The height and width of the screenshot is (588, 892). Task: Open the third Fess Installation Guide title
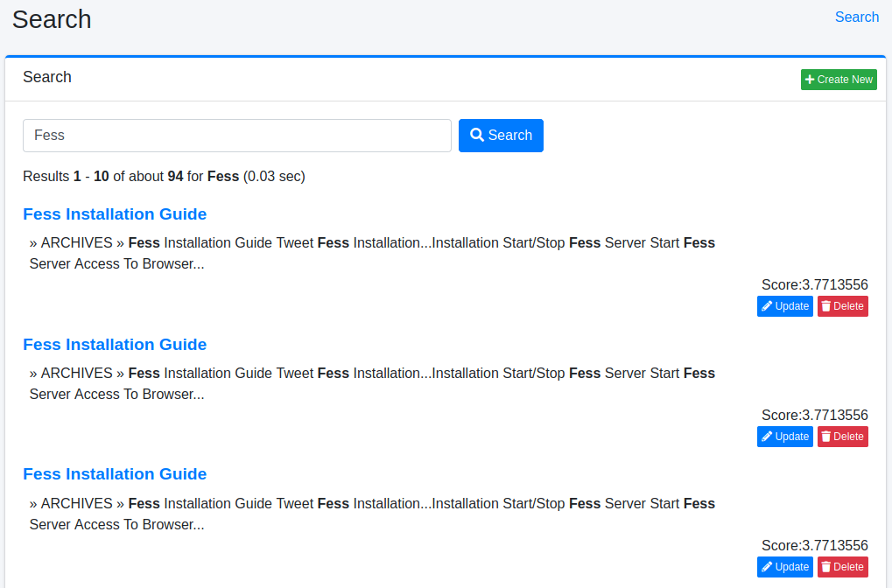[115, 474]
